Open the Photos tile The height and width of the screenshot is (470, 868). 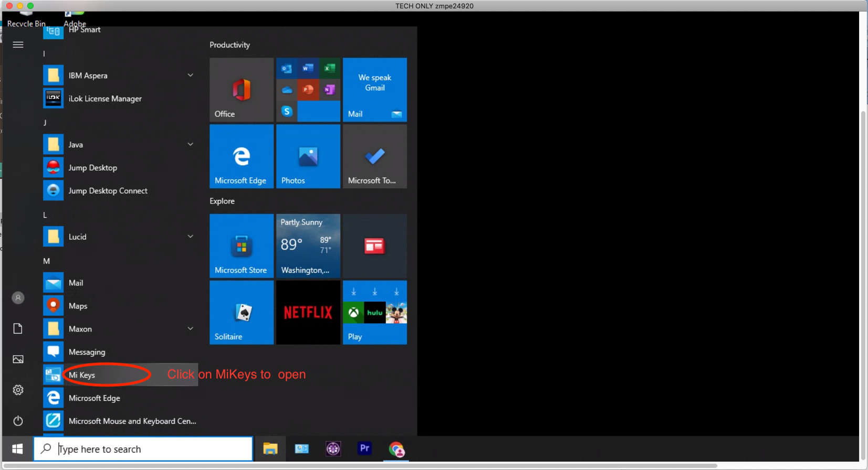click(308, 156)
